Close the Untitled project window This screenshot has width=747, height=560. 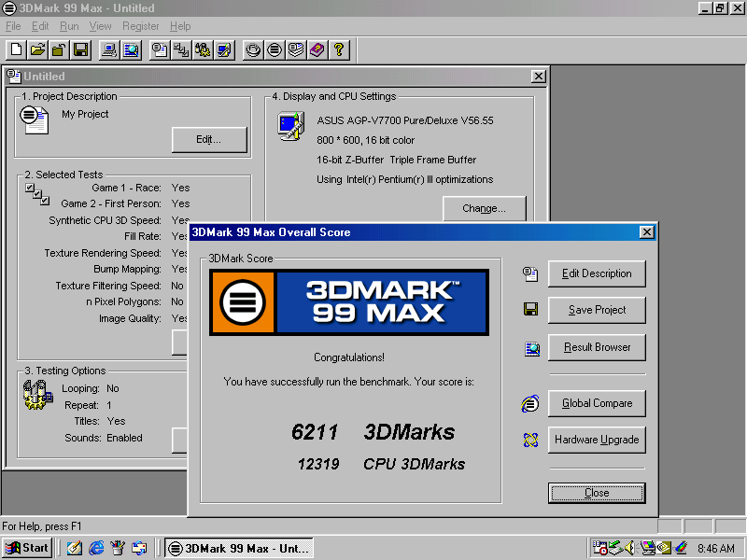click(539, 77)
